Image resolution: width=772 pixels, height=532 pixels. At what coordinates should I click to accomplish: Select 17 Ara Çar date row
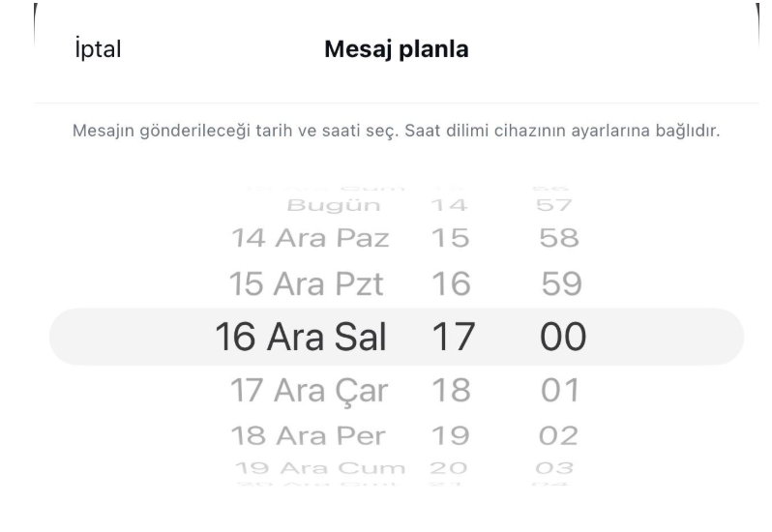tap(306, 391)
